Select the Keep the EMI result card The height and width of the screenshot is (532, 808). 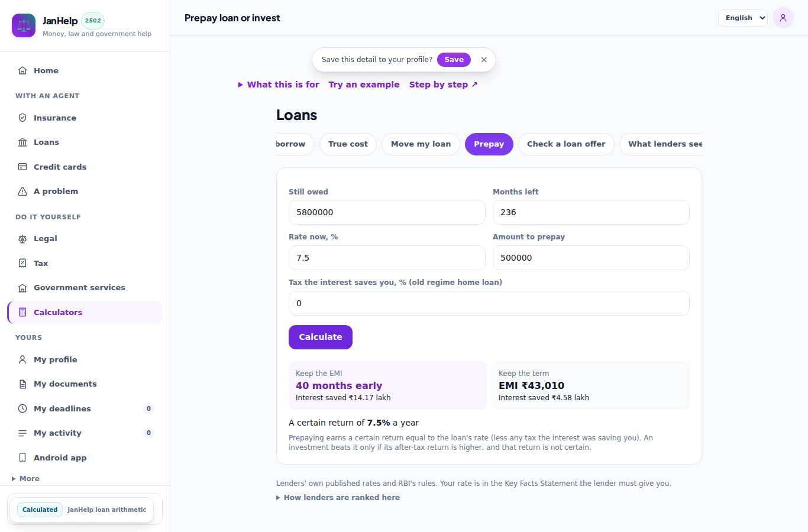click(x=387, y=385)
